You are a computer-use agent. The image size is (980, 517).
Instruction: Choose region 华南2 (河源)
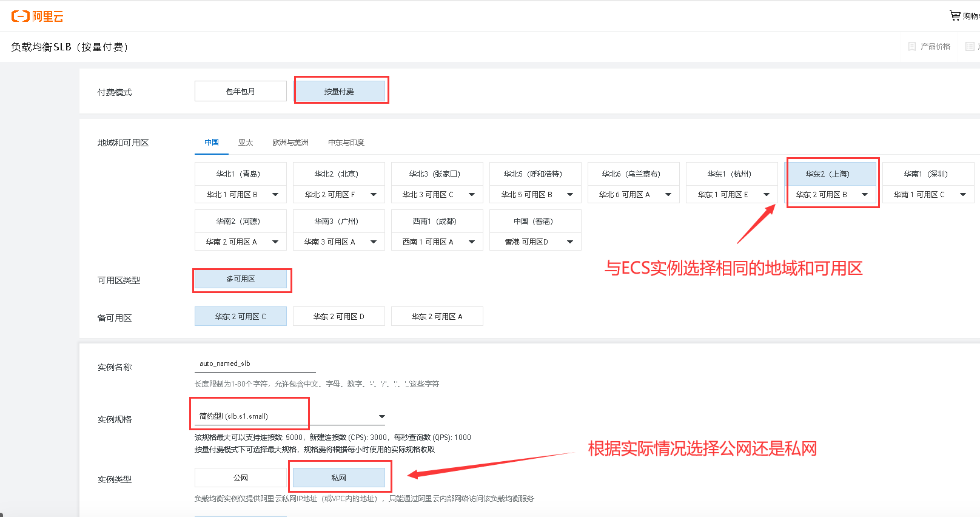point(241,221)
